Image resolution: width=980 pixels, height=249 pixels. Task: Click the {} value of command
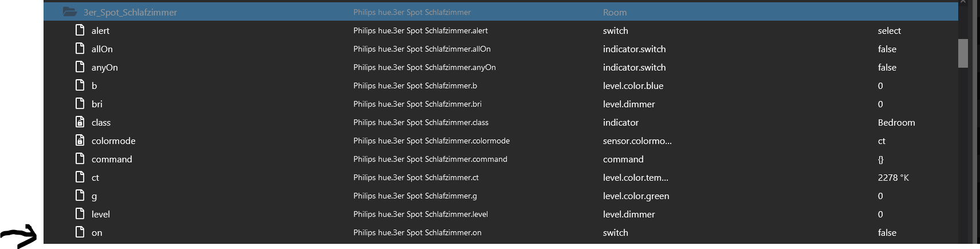[881, 159]
